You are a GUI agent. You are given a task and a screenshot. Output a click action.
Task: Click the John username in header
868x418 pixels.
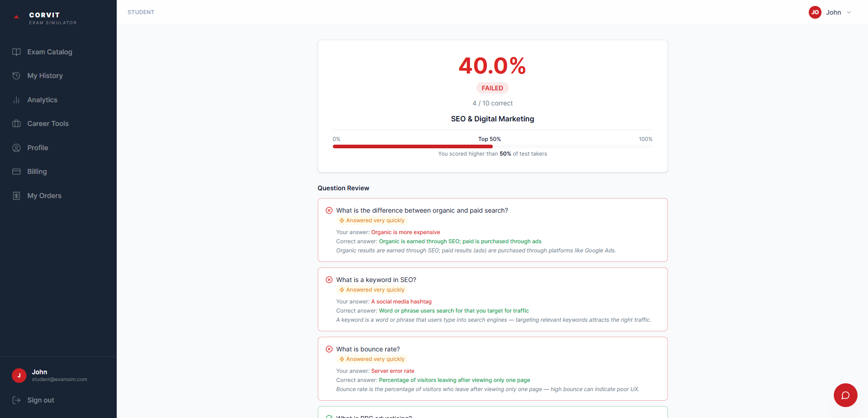click(833, 12)
